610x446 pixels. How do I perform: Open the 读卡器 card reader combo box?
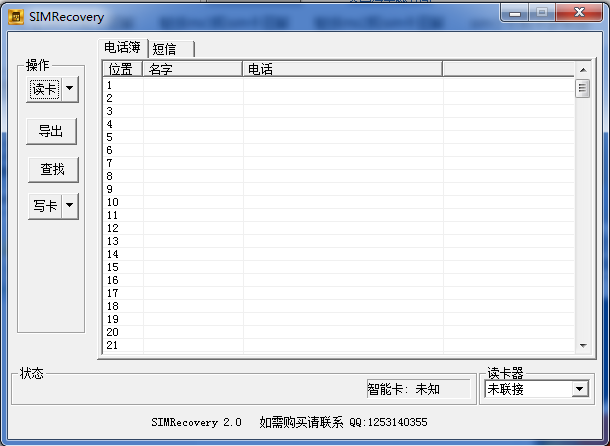[579, 389]
